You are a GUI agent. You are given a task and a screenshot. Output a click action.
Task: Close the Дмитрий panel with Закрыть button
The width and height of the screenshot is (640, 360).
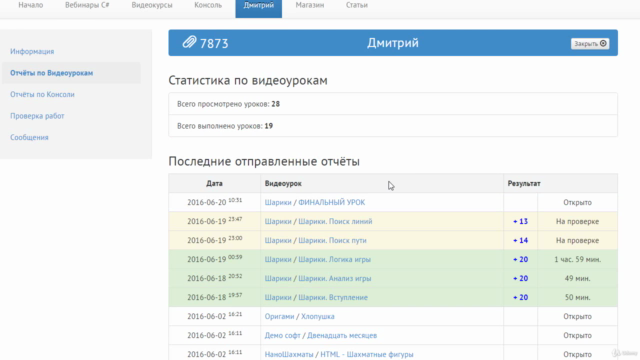(590, 44)
